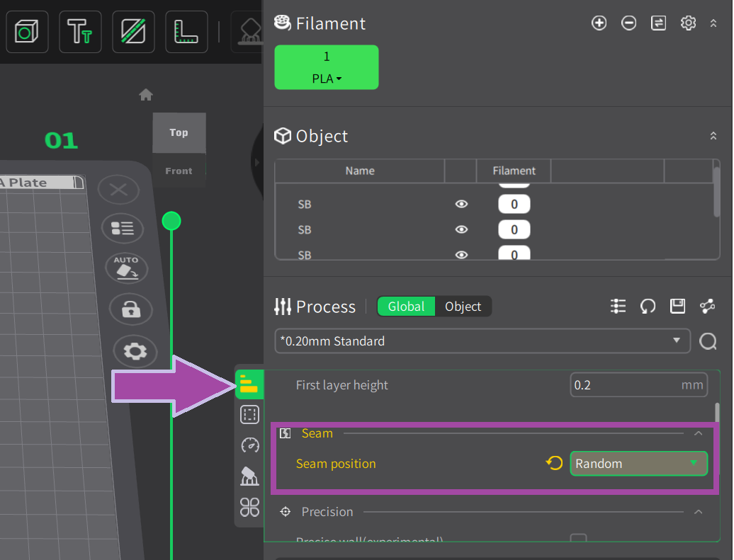Click the plate lock icon
The height and width of the screenshot is (560, 734).
coord(131,309)
